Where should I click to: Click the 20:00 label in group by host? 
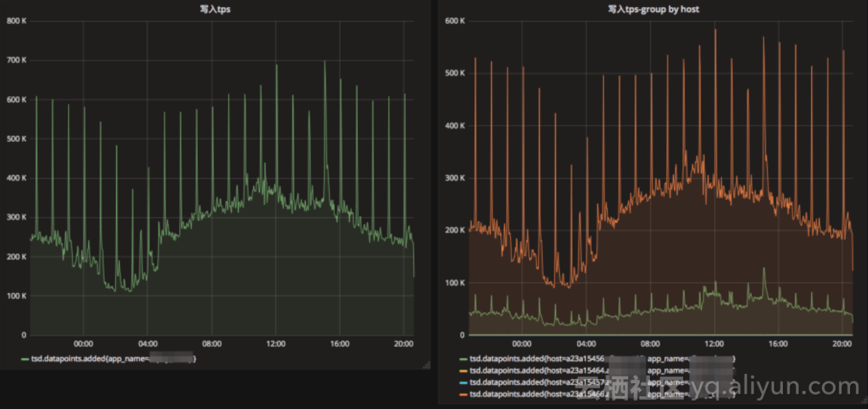(842, 344)
